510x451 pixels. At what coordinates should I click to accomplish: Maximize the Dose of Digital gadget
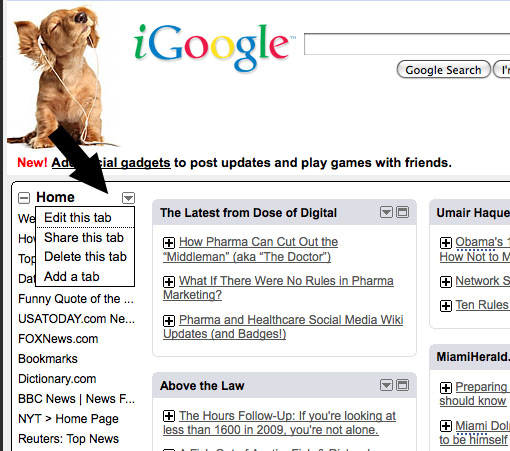click(403, 212)
